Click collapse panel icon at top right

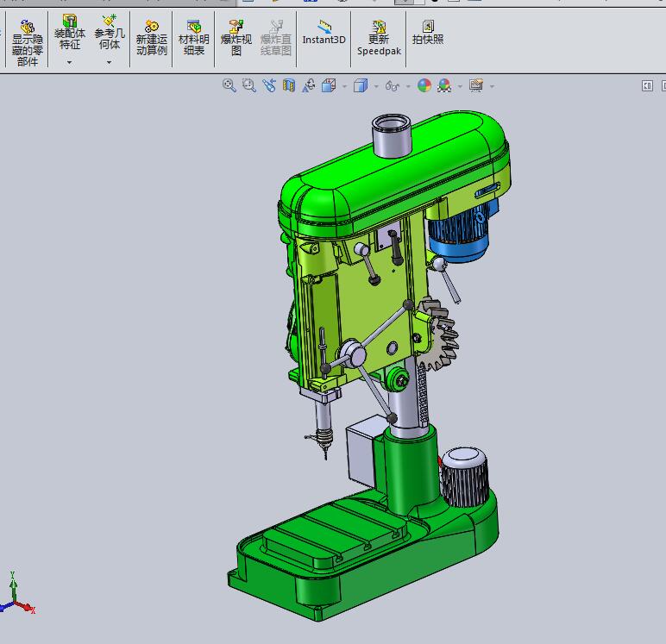pyautogui.click(x=647, y=85)
